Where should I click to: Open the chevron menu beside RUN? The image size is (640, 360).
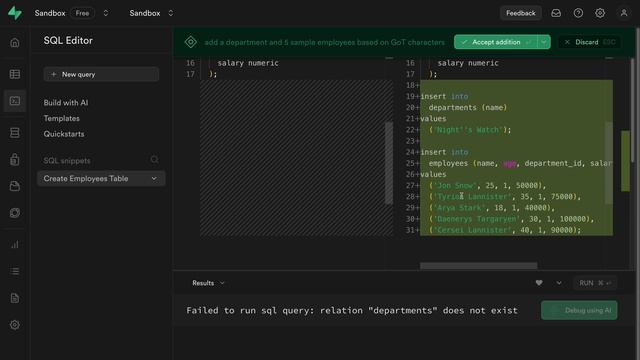pyautogui.click(x=559, y=283)
